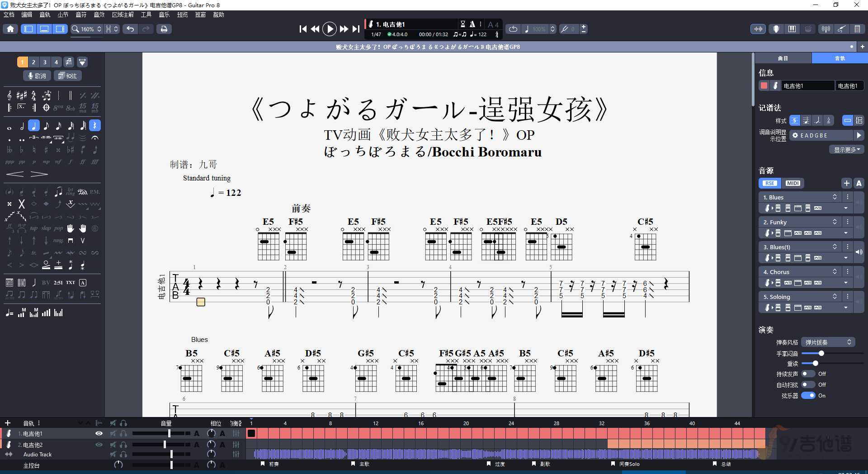Screen dimensions: 868x474
Task: Open 弹奏风格 playing style dropdown
Action: (828, 342)
